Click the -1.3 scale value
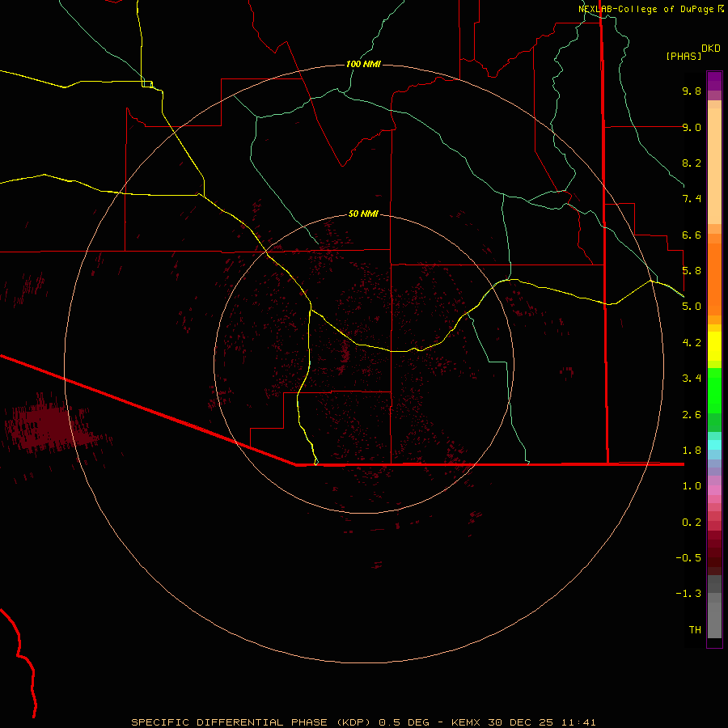The height and width of the screenshot is (728, 728). coord(688,594)
